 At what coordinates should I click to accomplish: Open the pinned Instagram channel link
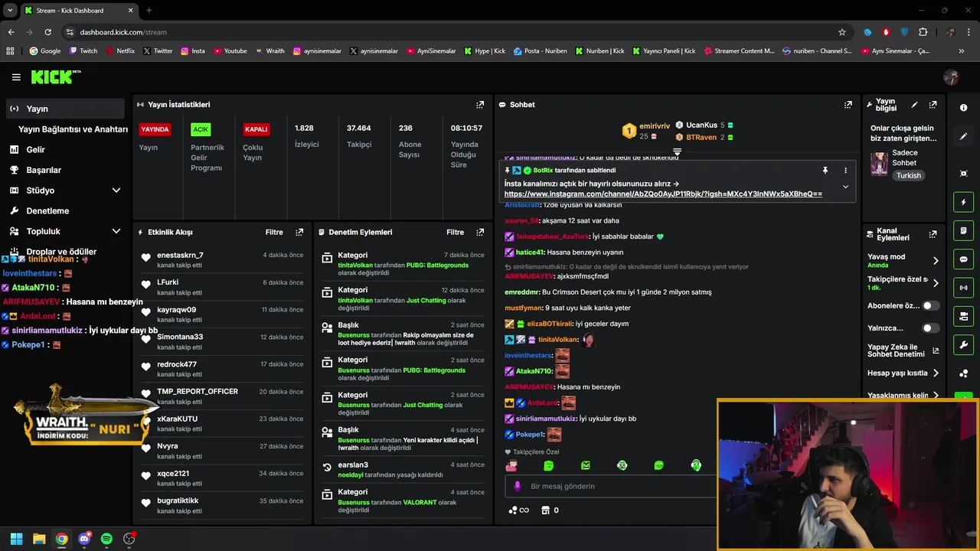[663, 194]
